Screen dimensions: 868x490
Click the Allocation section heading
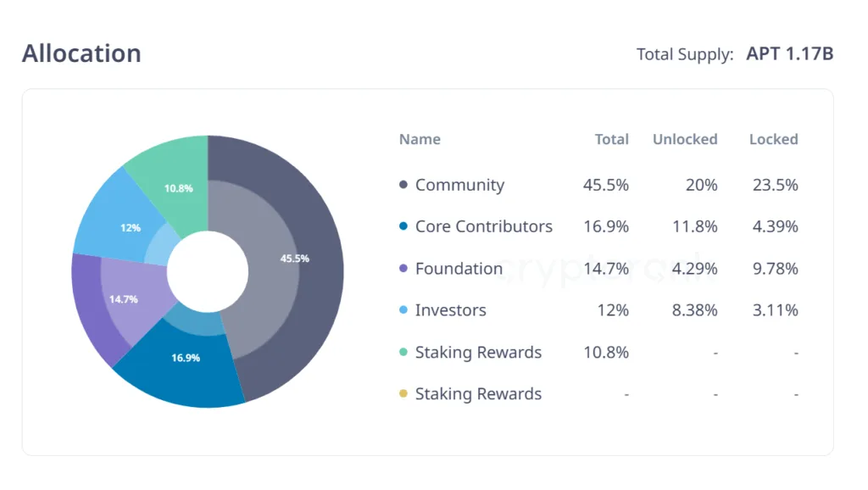click(x=81, y=53)
